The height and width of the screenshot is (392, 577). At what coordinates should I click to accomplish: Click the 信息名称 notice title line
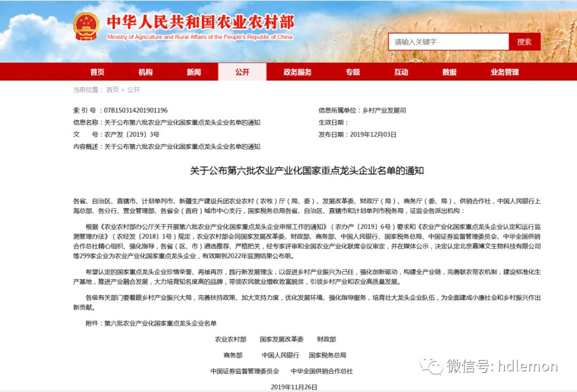coord(167,122)
